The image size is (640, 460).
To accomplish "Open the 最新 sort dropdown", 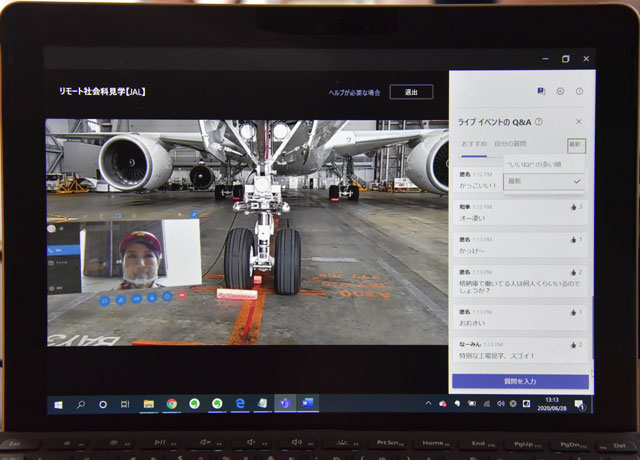I will [x=575, y=145].
